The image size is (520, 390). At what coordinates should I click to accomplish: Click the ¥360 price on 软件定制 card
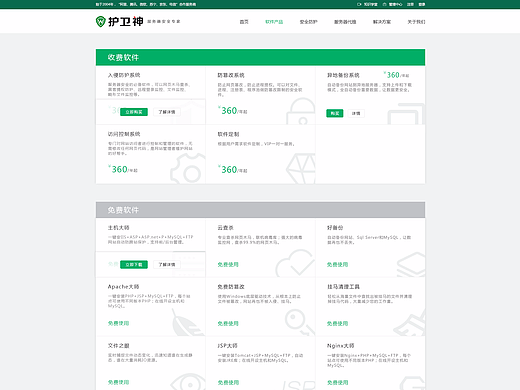coord(232,169)
